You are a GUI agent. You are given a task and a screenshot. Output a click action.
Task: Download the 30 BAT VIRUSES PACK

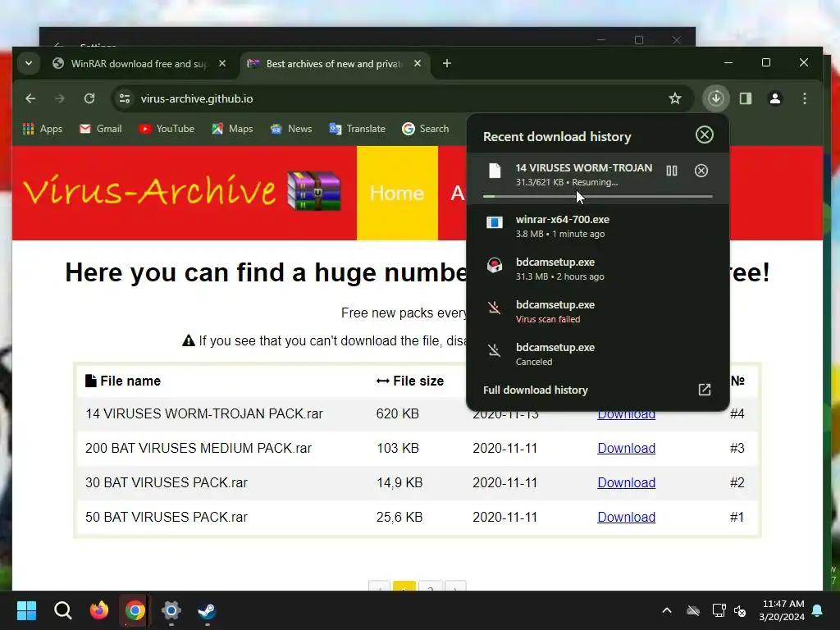pos(626,482)
